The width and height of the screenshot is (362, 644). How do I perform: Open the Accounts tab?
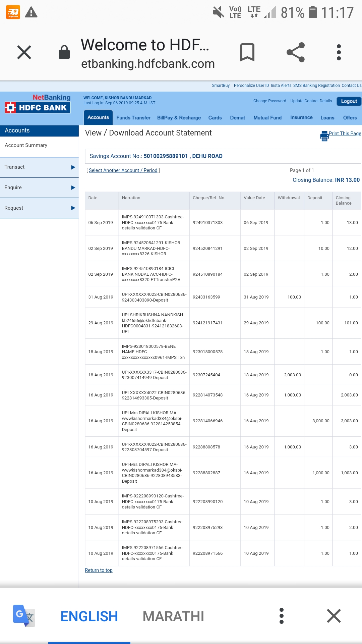pos(98,118)
